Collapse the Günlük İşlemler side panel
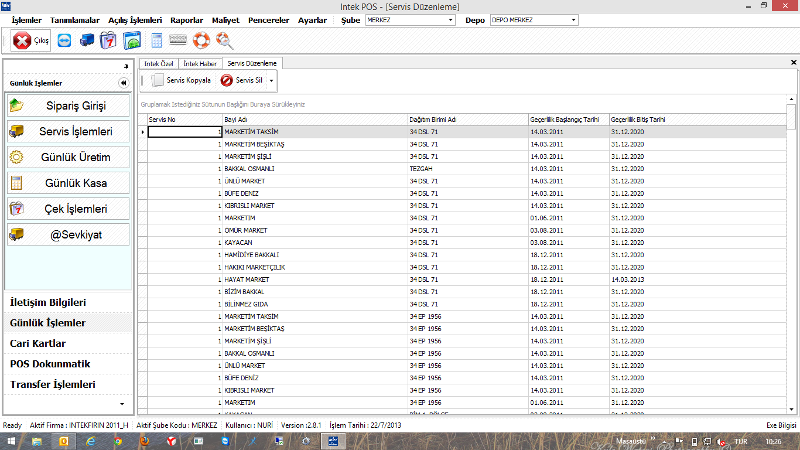The image size is (800, 450). coord(124,83)
